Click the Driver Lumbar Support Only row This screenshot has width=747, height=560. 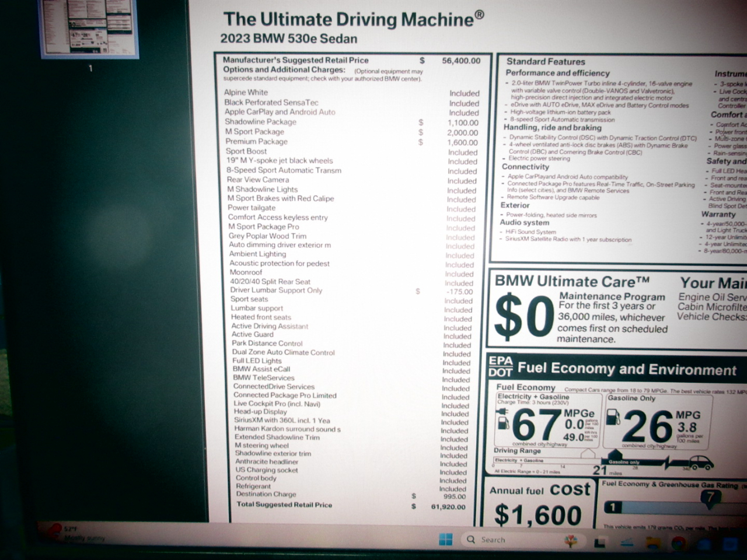click(276, 290)
